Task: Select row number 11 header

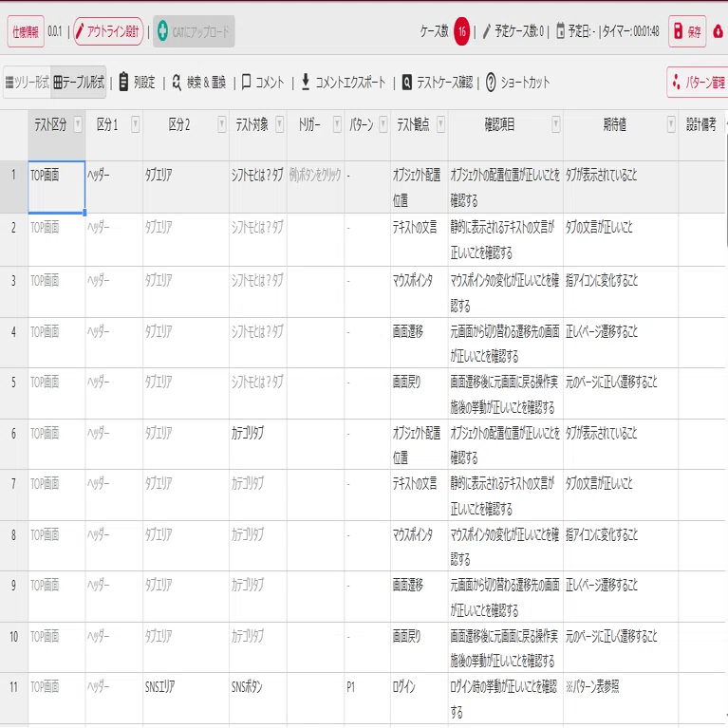Action: (14, 699)
